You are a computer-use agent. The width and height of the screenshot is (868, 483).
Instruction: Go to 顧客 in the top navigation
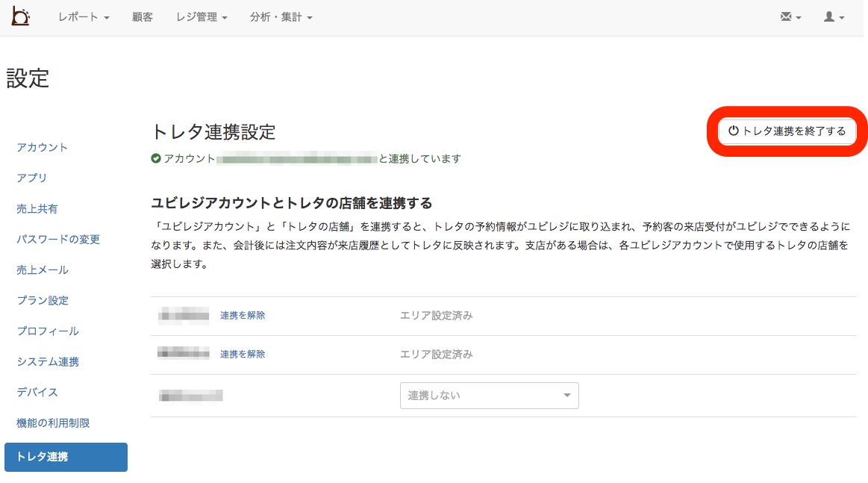point(143,17)
